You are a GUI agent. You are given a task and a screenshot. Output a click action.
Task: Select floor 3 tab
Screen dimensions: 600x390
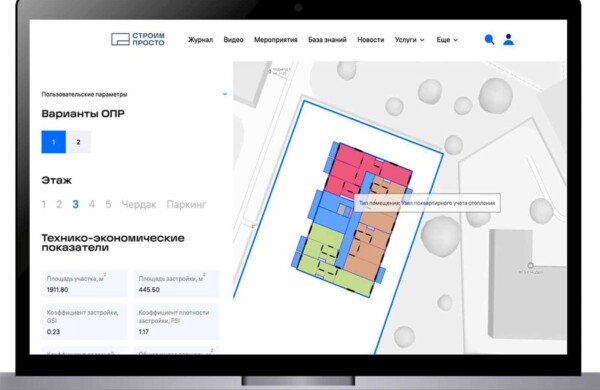pos(75,204)
